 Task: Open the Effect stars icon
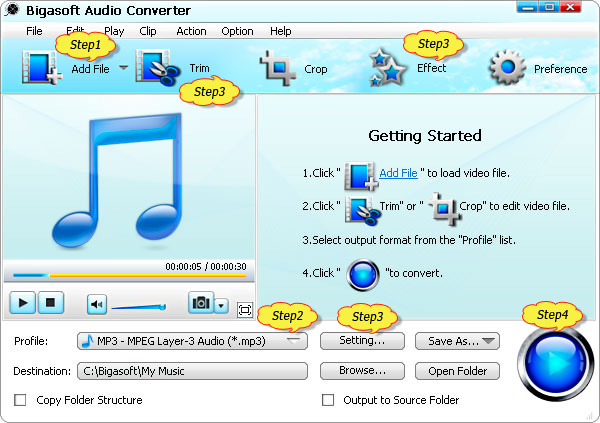(387, 68)
